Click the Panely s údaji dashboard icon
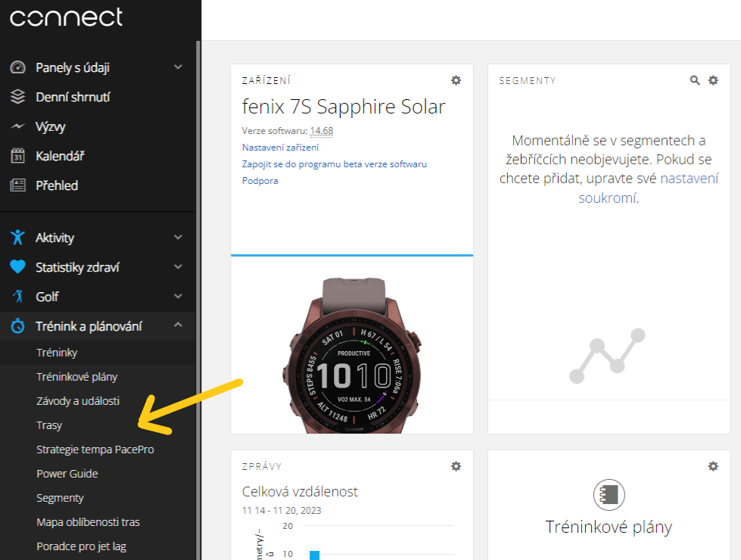Viewport: 741px width, 560px height. coord(18,67)
